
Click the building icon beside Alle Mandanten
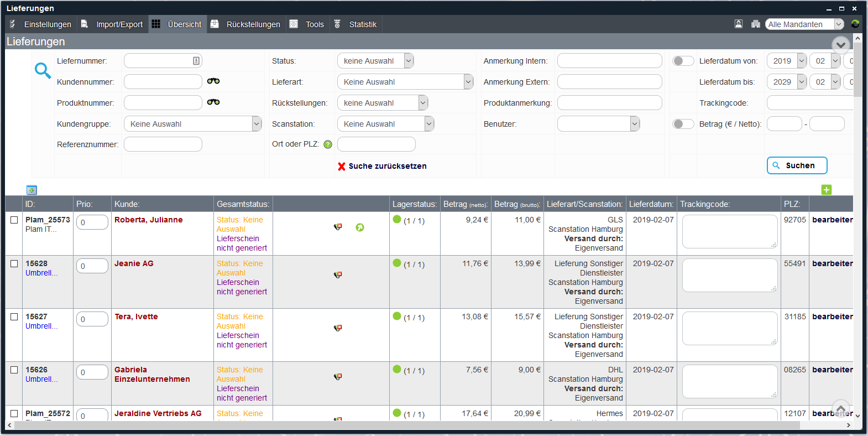pyautogui.click(x=756, y=24)
